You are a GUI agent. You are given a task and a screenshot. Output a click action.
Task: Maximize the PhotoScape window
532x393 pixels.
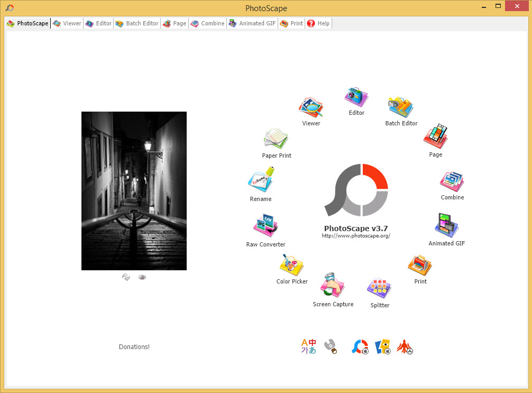(x=498, y=6)
